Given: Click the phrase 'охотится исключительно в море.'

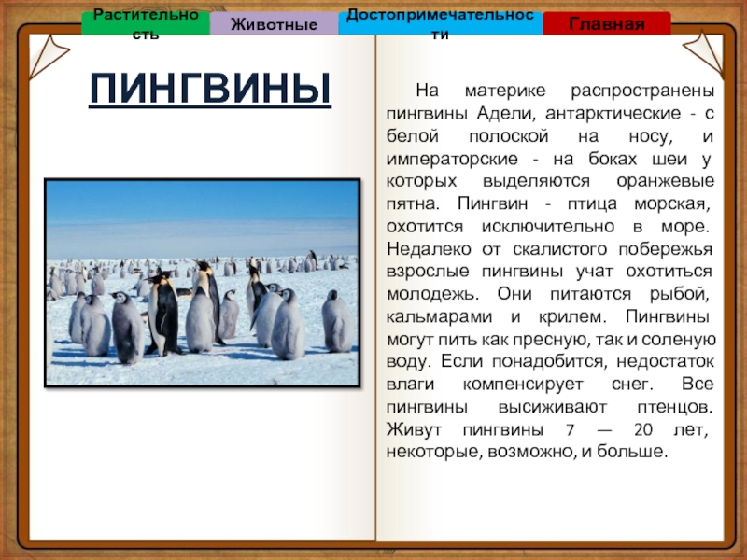Looking at the screenshot, I should (x=548, y=226).
